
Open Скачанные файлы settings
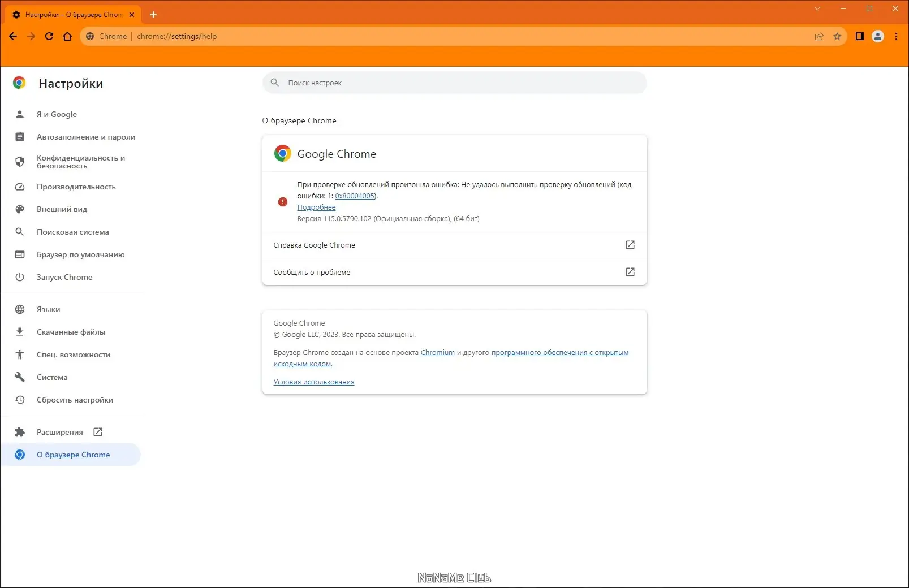point(71,332)
